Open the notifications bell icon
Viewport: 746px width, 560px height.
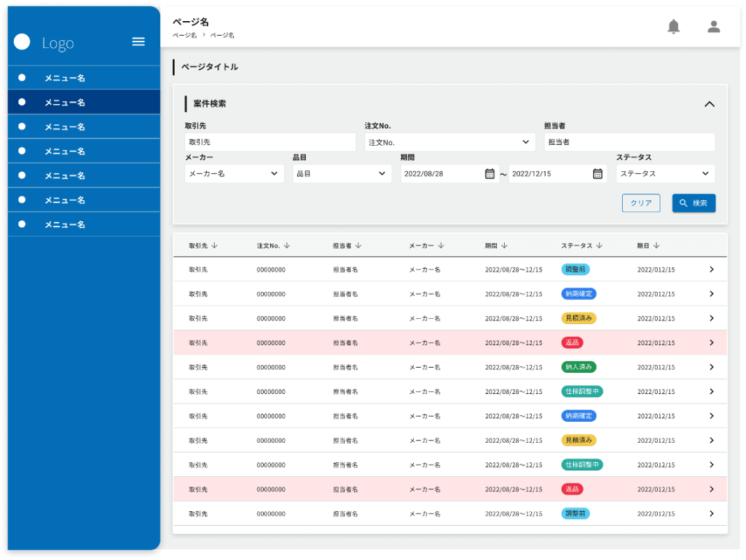[x=674, y=27]
